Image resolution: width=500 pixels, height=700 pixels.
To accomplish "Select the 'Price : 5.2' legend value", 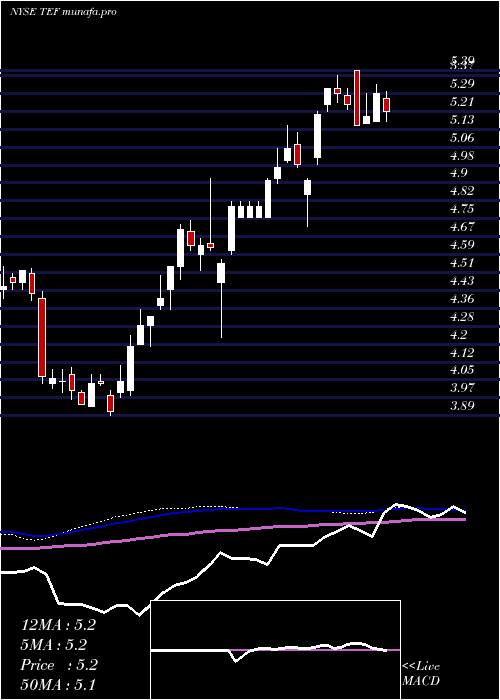I will [58, 665].
